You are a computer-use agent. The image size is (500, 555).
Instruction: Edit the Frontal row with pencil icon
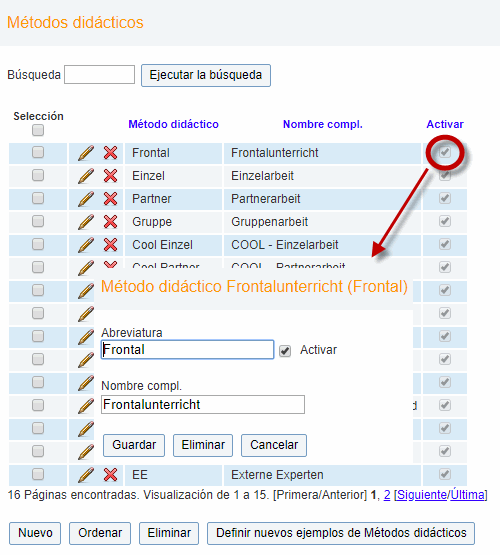86,153
